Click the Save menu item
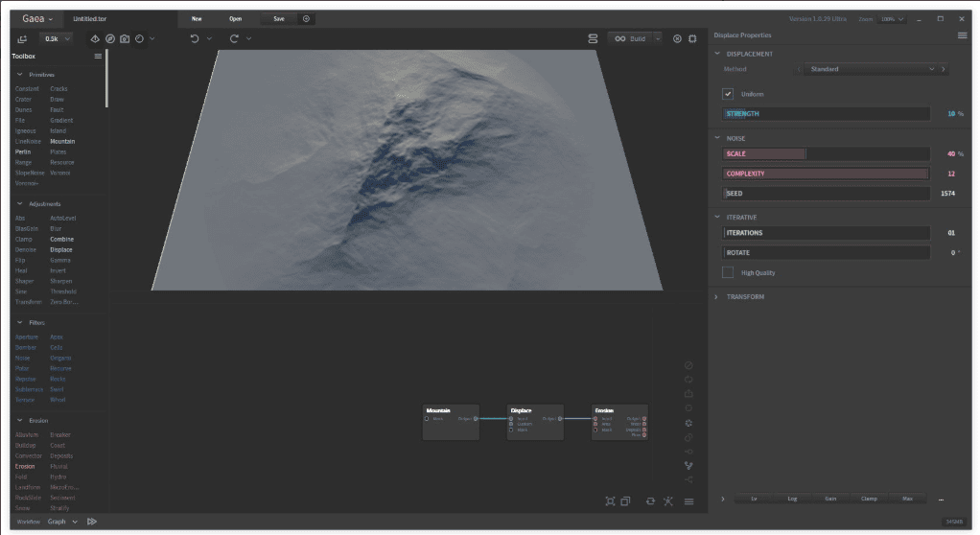Image resolution: width=980 pixels, height=535 pixels. (279, 19)
